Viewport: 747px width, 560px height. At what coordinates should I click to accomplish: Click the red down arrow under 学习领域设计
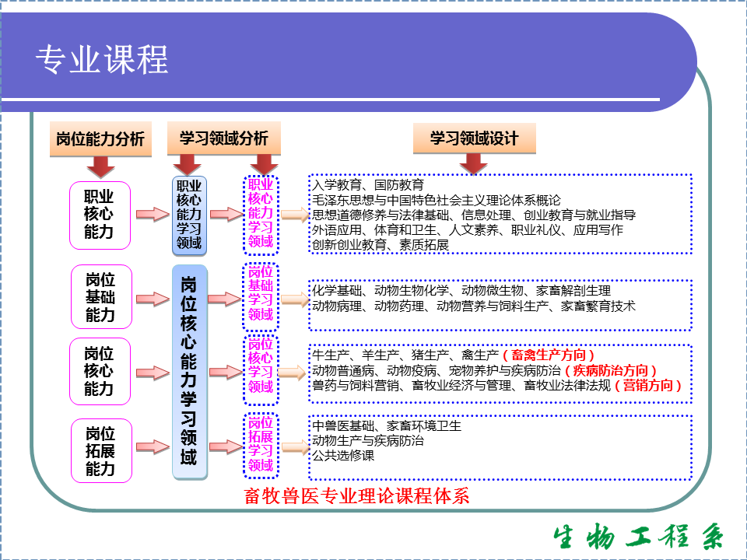pos(473,163)
